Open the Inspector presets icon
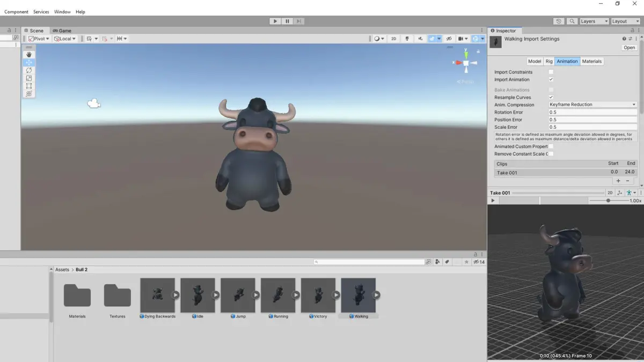644x362 pixels. coord(630,39)
